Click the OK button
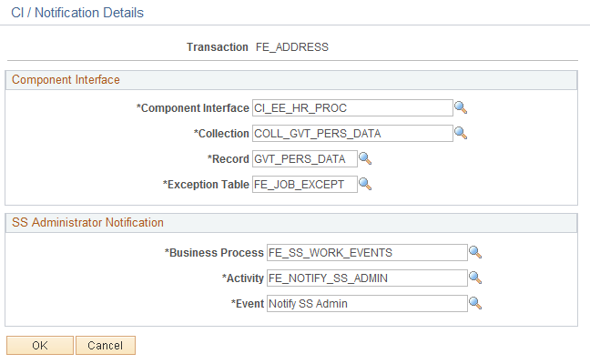Screen dimensions: 590x364 pyautogui.click(x=40, y=346)
